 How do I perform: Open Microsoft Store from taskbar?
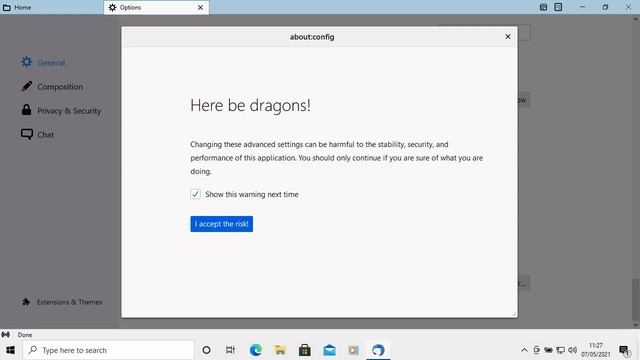tap(305, 350)
